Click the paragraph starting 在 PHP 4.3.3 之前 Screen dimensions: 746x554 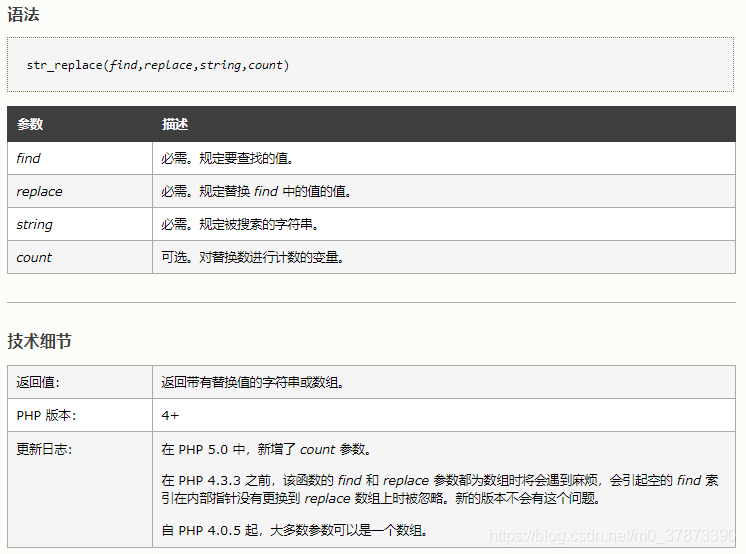coord(440,489)
